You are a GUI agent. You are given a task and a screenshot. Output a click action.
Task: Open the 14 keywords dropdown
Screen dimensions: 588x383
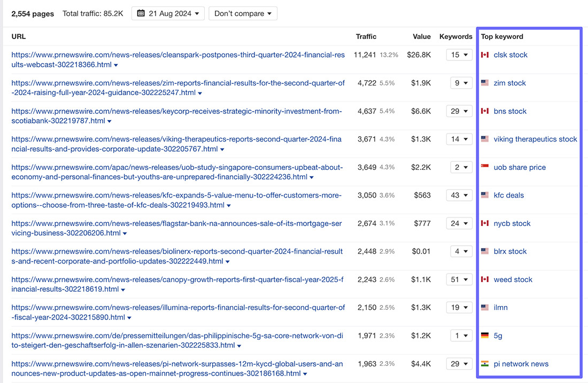459,139
